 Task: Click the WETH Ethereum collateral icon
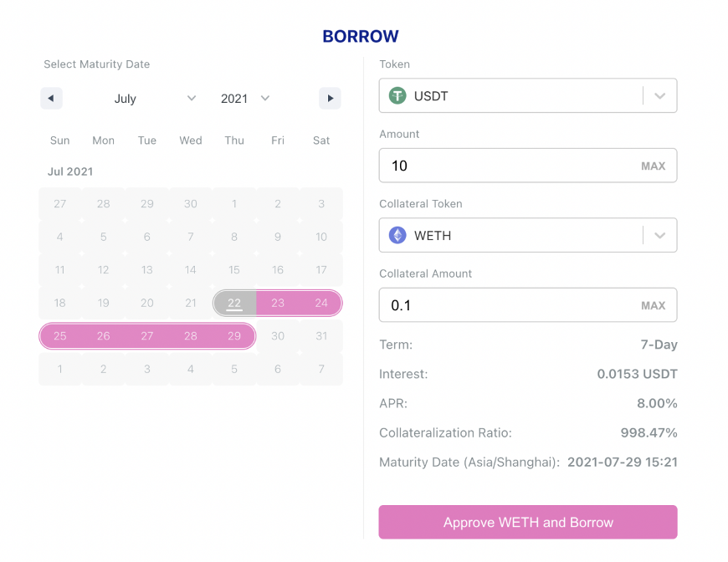pos(397,236)
